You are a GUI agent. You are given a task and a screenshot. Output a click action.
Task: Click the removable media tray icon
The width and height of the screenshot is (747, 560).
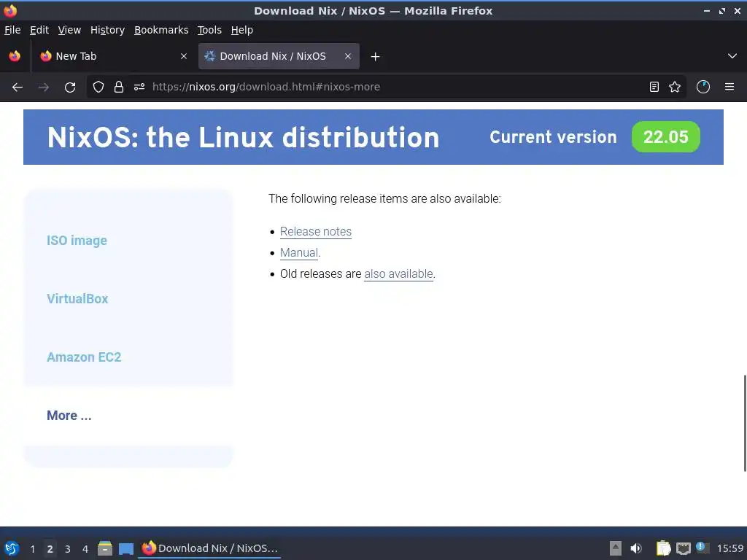pyautogui.click(x=616, y=548)
